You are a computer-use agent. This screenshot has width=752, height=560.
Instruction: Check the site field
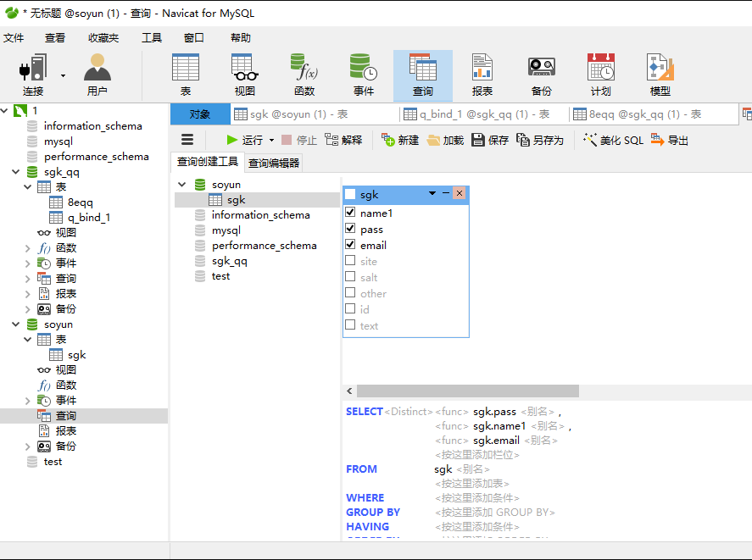click(x=350, y=260)
